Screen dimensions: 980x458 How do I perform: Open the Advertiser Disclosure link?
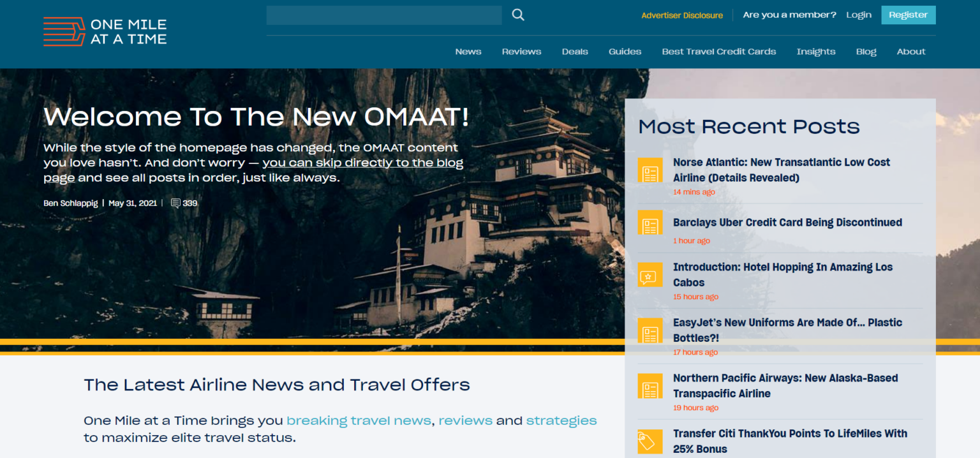point(681,15)
